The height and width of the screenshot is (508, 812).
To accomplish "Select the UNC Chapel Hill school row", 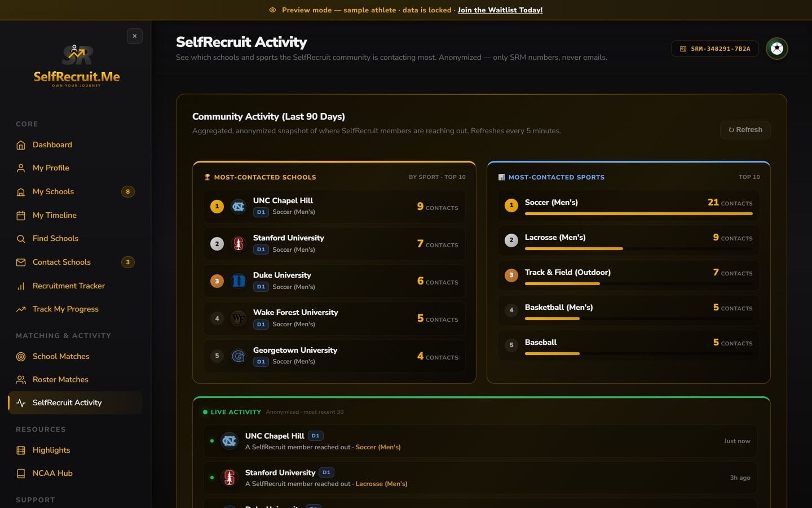I will pos(334,207).
